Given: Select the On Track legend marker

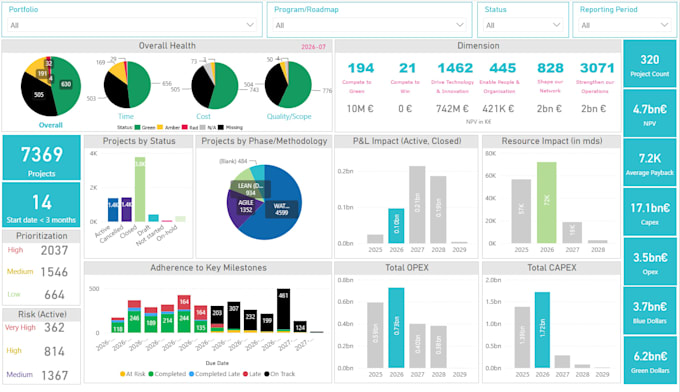Looking at the screenshot, I should pos(267,374).
